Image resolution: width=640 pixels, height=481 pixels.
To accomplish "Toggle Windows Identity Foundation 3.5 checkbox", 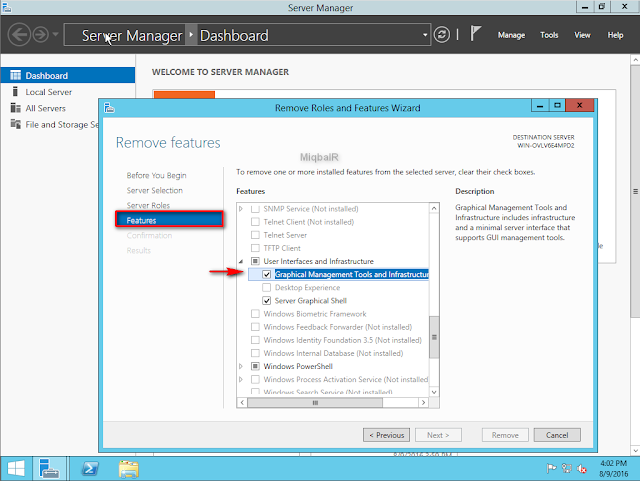I will click(255, 340).
